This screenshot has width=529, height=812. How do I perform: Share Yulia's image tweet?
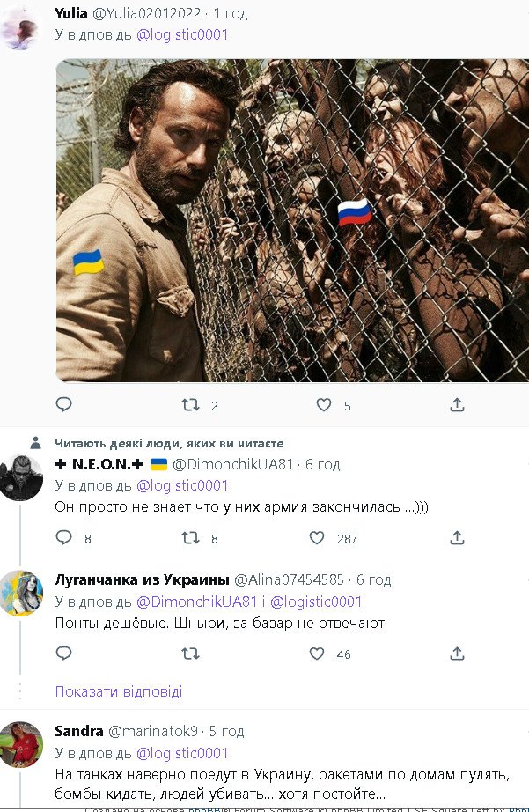pos(457,404)
